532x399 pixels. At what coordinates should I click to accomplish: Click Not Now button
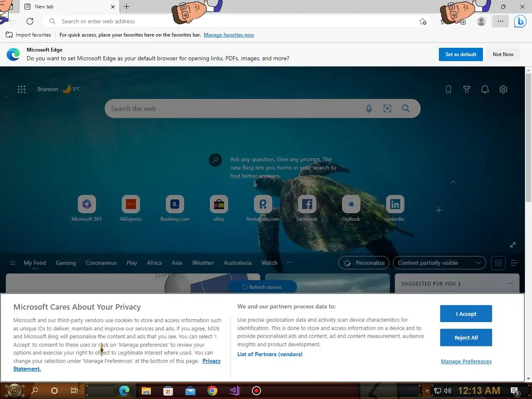click(x=503, y=54)
